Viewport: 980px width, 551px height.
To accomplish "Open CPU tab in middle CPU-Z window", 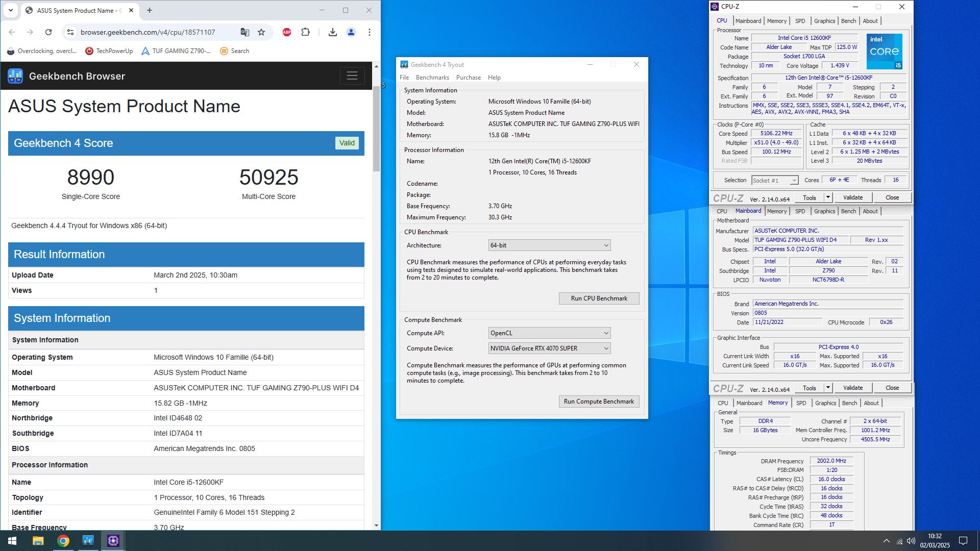I will tap(722, 211).
